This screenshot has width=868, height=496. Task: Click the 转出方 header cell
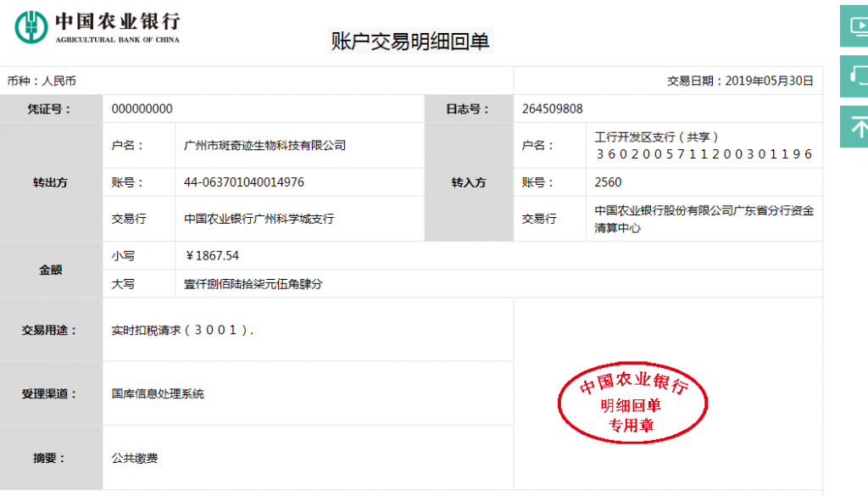pyautogui.click(x=50, y=182)
